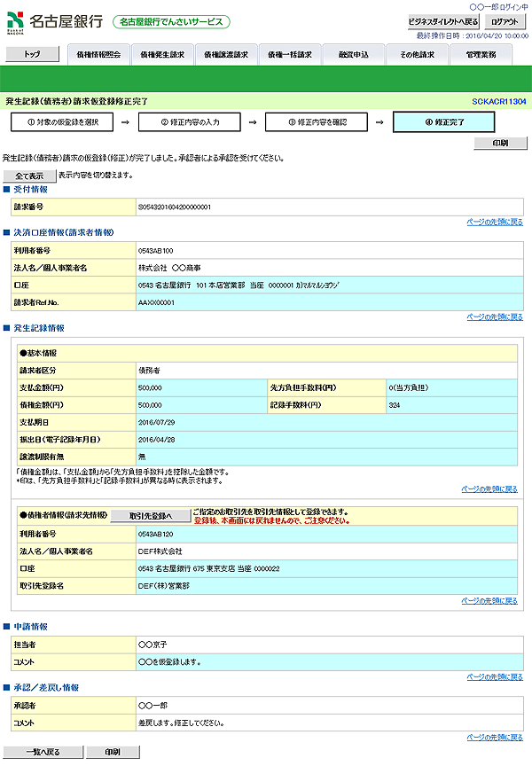Switch to 債権情報照会 tab
The image size is (532, 766).
click(98, 55)
